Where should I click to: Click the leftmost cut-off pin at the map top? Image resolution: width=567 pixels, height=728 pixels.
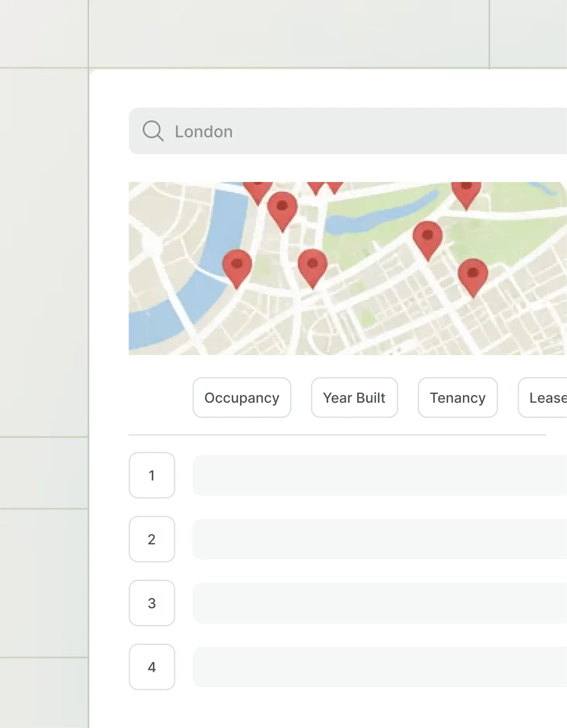(x=257, y=190)
